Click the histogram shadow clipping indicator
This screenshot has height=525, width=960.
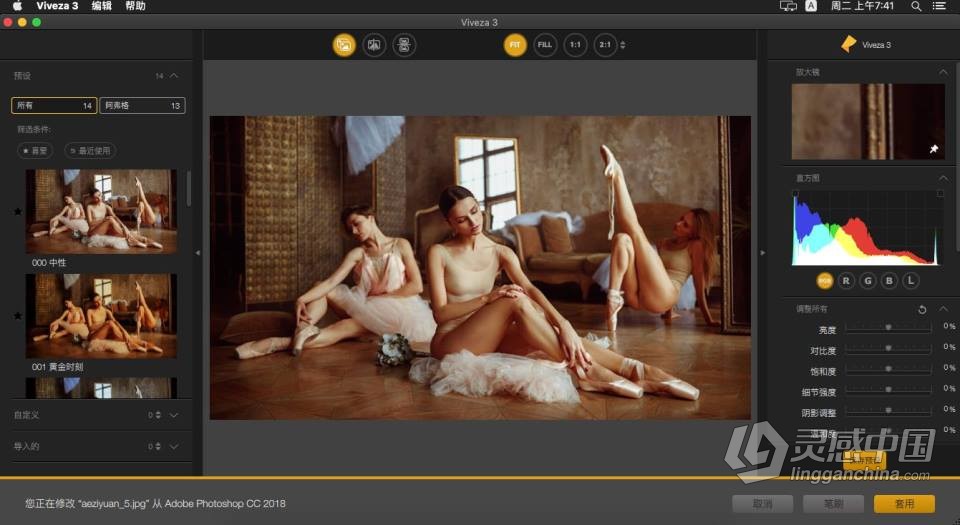795,193
